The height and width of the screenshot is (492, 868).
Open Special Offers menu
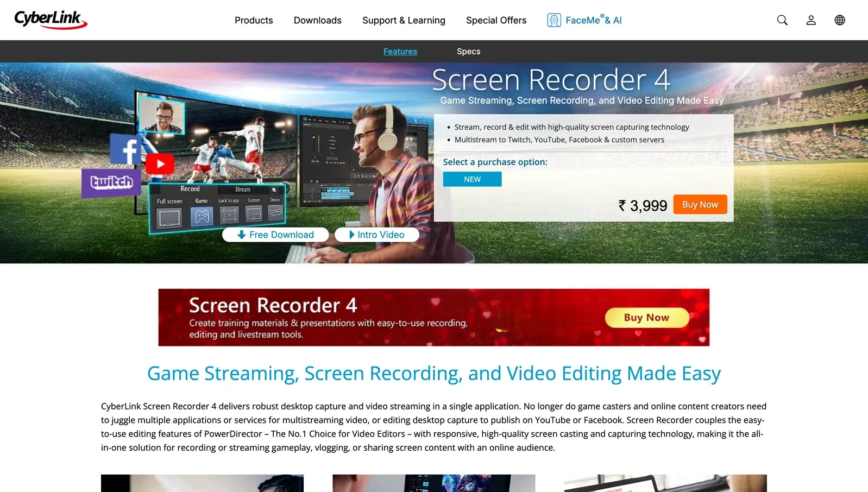point(496,20)
